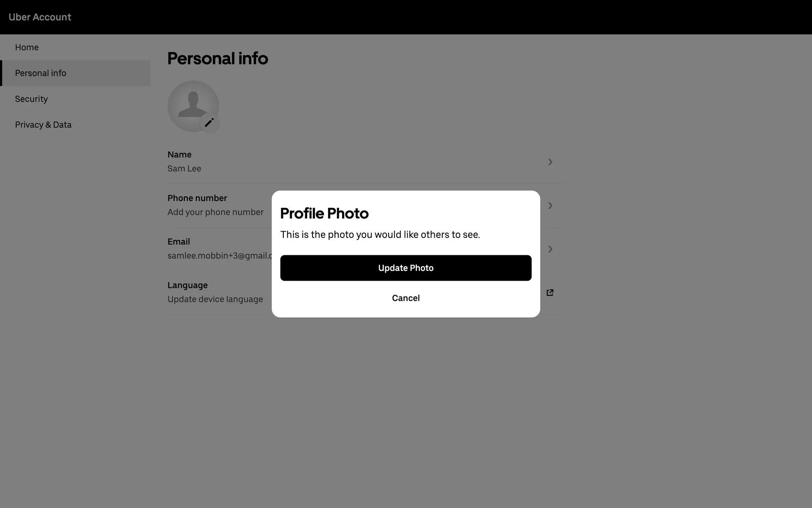Cancel the Profile Photo dialog
This screenshot has width=812, height=508.
pos(406,298)
